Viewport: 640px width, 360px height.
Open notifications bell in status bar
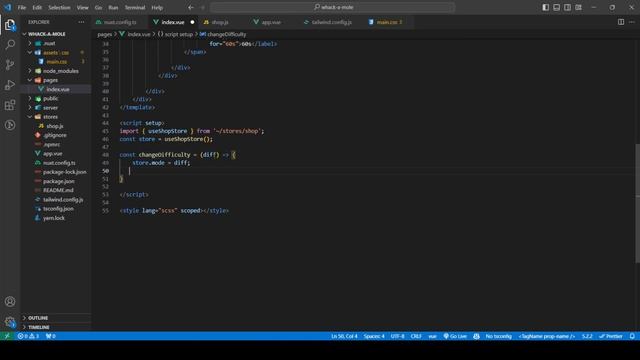pos(632,336)
